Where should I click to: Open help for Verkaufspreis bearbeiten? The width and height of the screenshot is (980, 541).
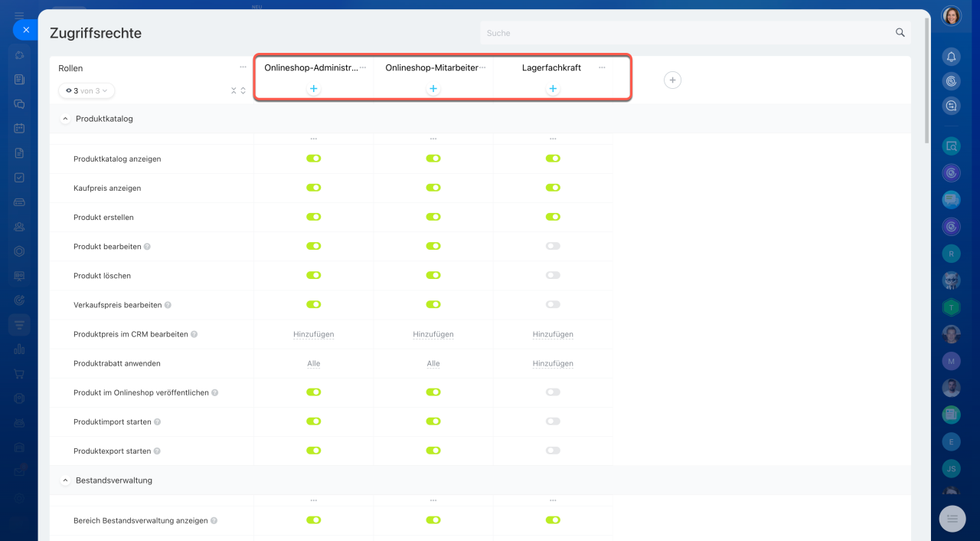[168, 305]
